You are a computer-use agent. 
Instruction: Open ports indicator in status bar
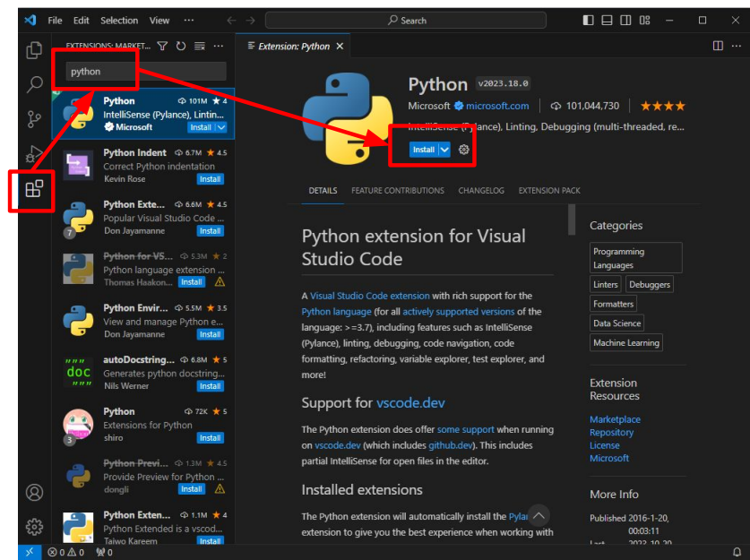[x=104, y=552]
